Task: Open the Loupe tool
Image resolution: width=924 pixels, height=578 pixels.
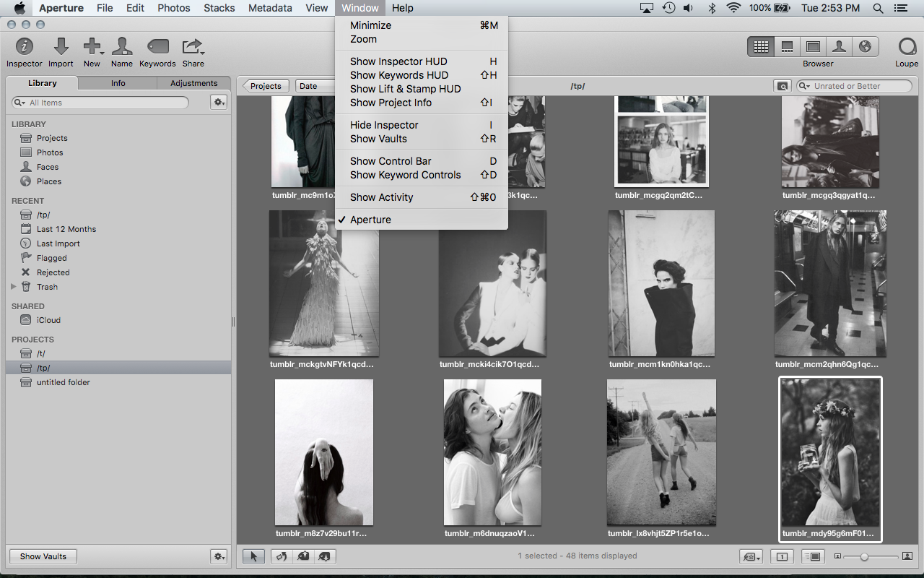Action: point(907,48)
